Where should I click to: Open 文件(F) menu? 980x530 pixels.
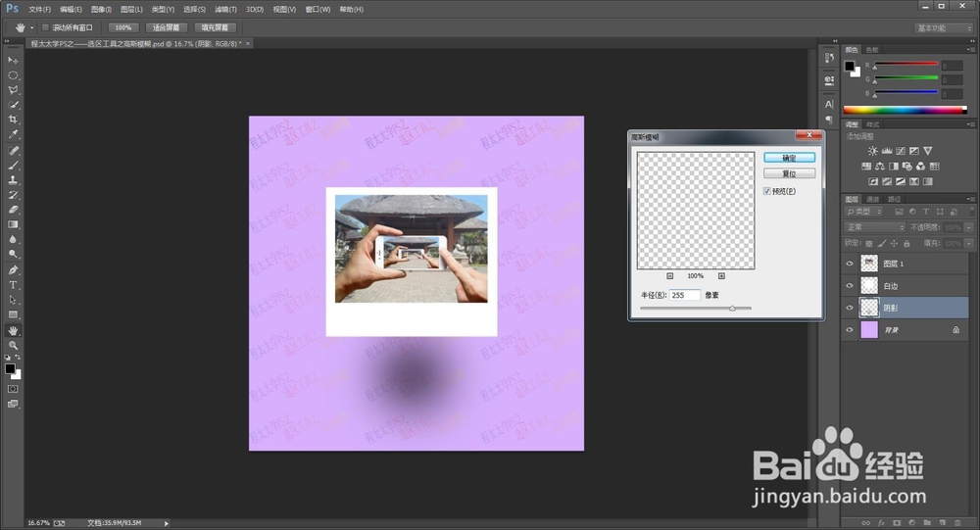point(39,10)
